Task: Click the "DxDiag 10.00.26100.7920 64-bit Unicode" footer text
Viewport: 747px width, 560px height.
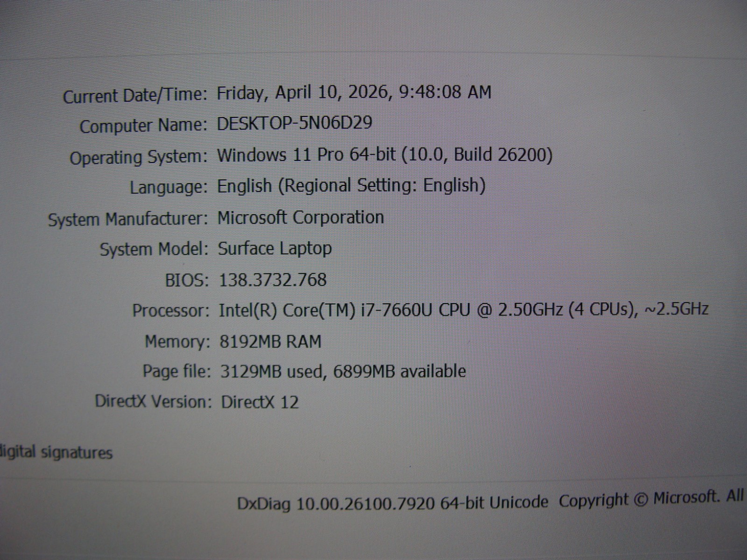Action: pos(393,503)
